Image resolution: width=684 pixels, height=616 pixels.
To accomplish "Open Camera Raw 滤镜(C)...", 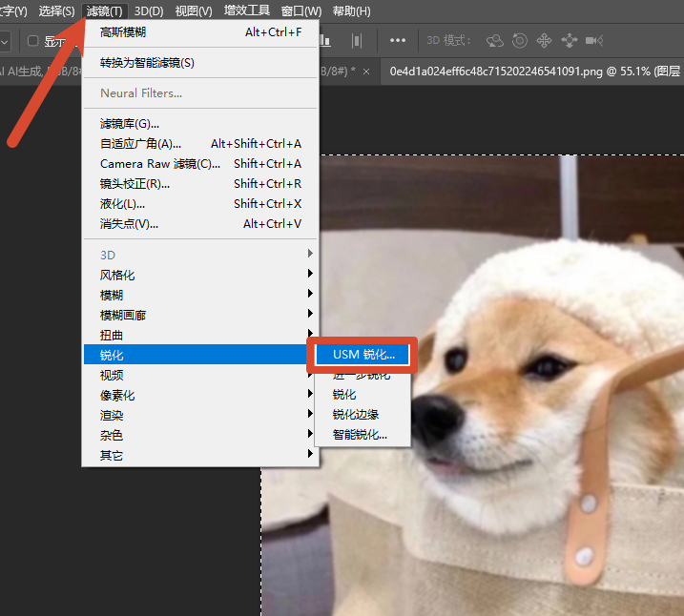I will (200, 164).
